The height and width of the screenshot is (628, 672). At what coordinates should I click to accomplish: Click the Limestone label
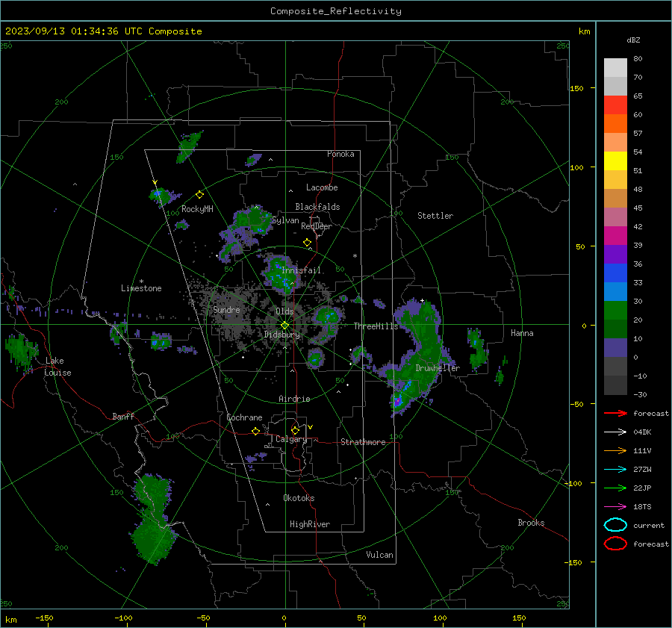click(x=141, y=288)
